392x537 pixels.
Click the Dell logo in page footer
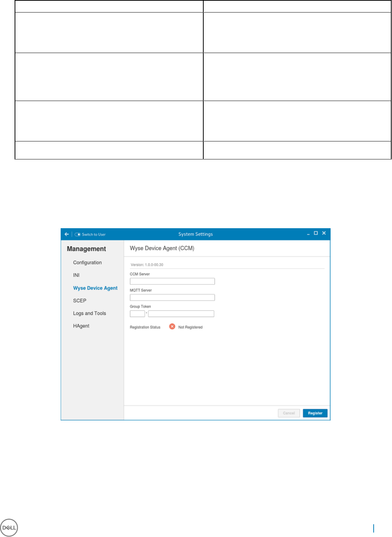coord(9,528)
